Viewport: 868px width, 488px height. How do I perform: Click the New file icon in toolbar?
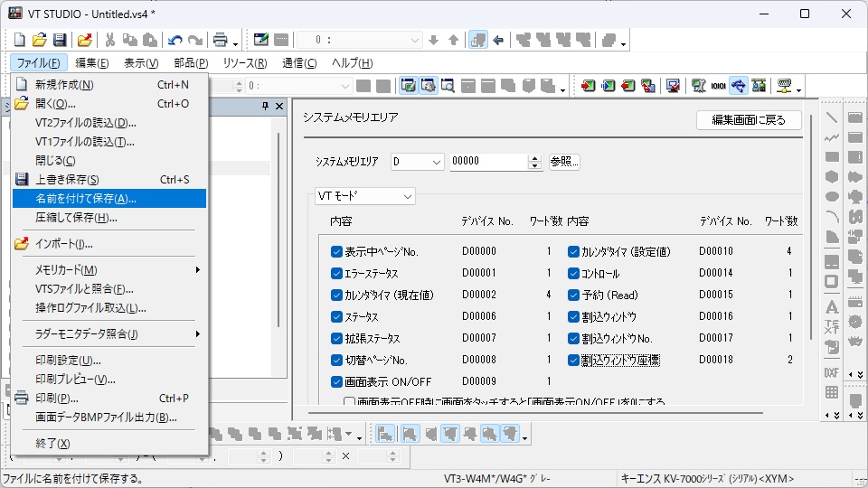click(19, 40)
